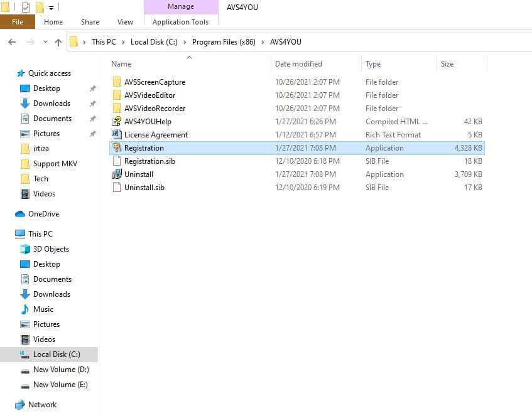Sort files by Size column

tap(447, 64)
